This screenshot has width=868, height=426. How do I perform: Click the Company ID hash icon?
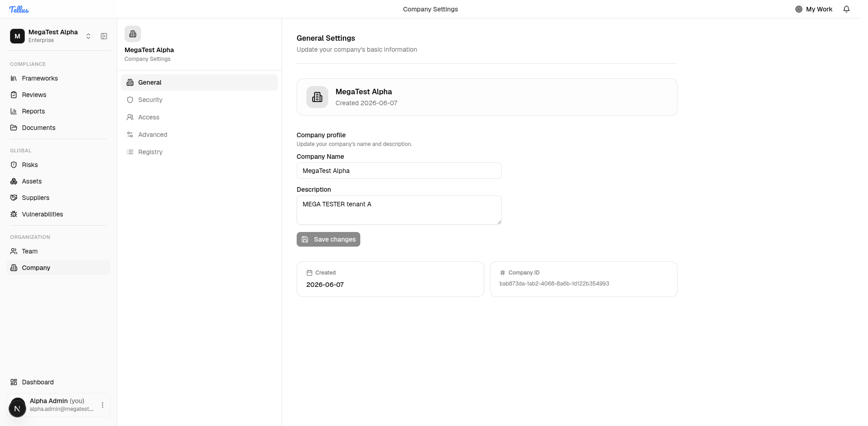[x=503, y=273]
